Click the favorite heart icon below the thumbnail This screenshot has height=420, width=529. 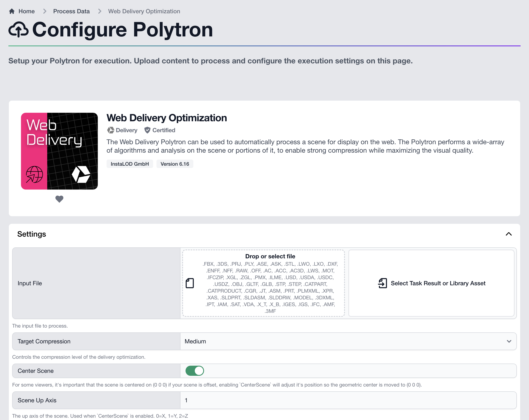(x=59, y=199)
